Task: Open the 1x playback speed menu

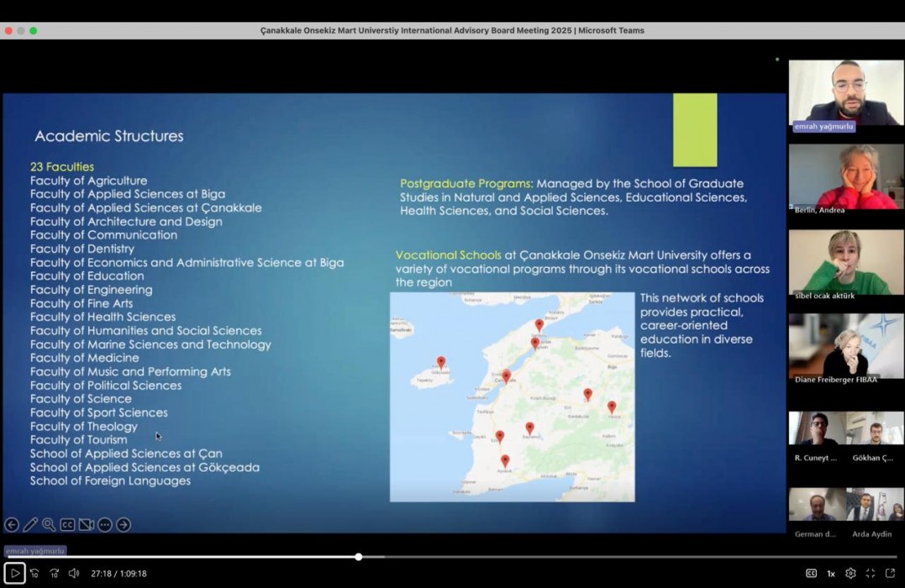Action: tap(831, 573)
